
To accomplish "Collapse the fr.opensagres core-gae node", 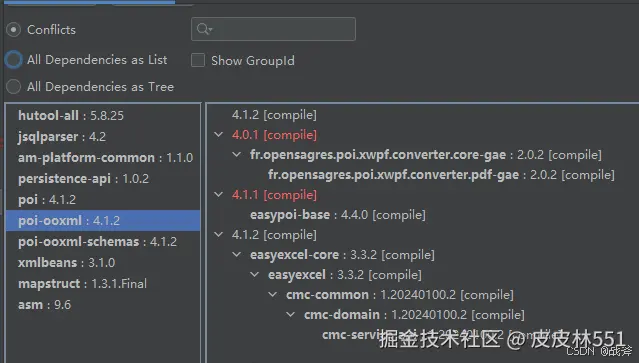I will pos(237,154).
